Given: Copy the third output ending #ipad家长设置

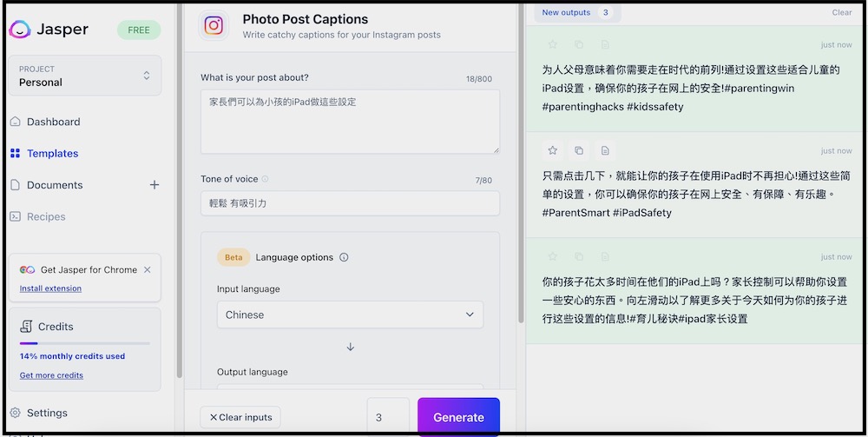Looking at the screenshot, I should click(x=578, y=256).
